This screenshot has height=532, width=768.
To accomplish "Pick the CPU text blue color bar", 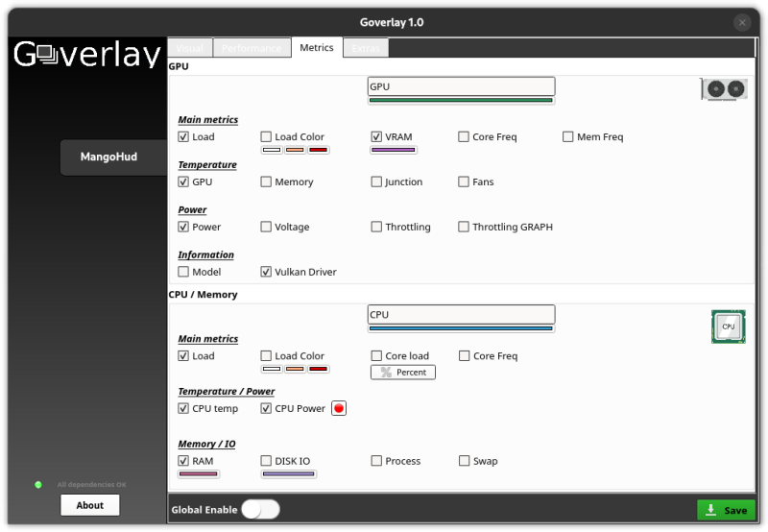I will coord(461,328).
